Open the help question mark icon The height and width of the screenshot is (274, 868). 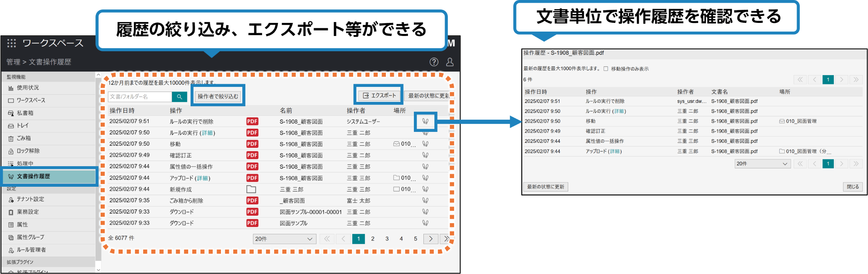click(434, 62)
